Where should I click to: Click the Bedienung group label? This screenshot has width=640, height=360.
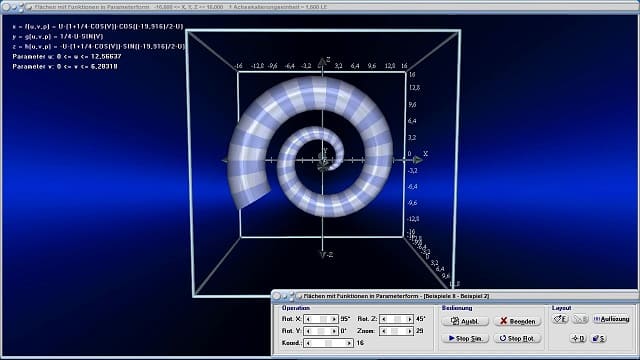click(457, 308)
